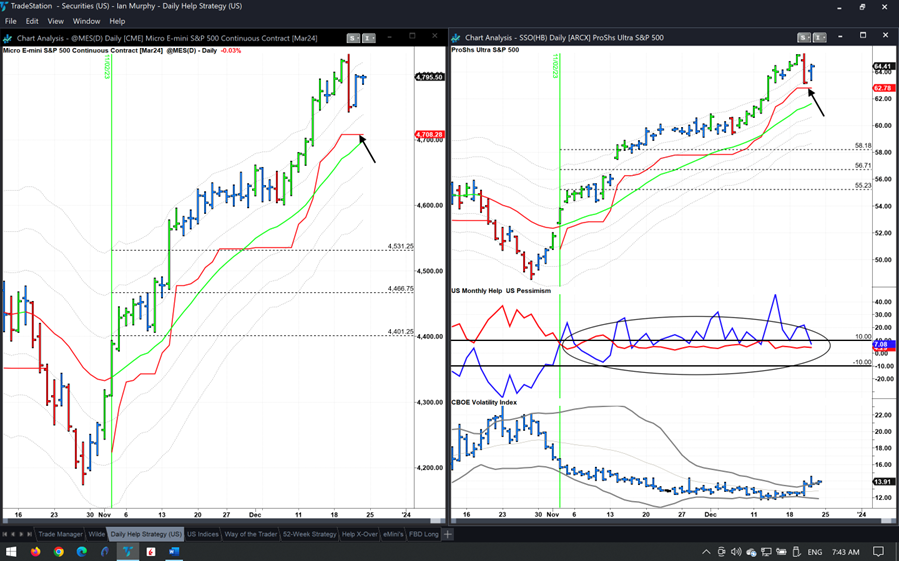Switch to the US Indices tab

click(203, 534)
